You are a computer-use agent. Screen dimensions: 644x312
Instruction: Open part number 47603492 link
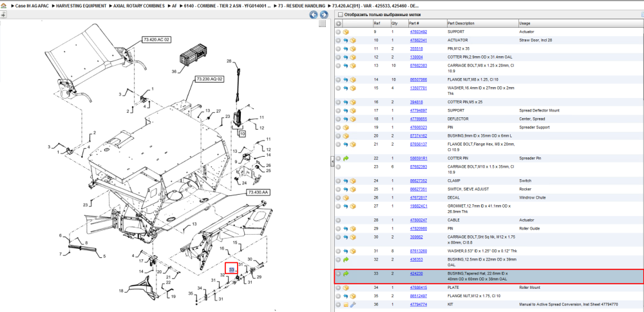point(418,32)
